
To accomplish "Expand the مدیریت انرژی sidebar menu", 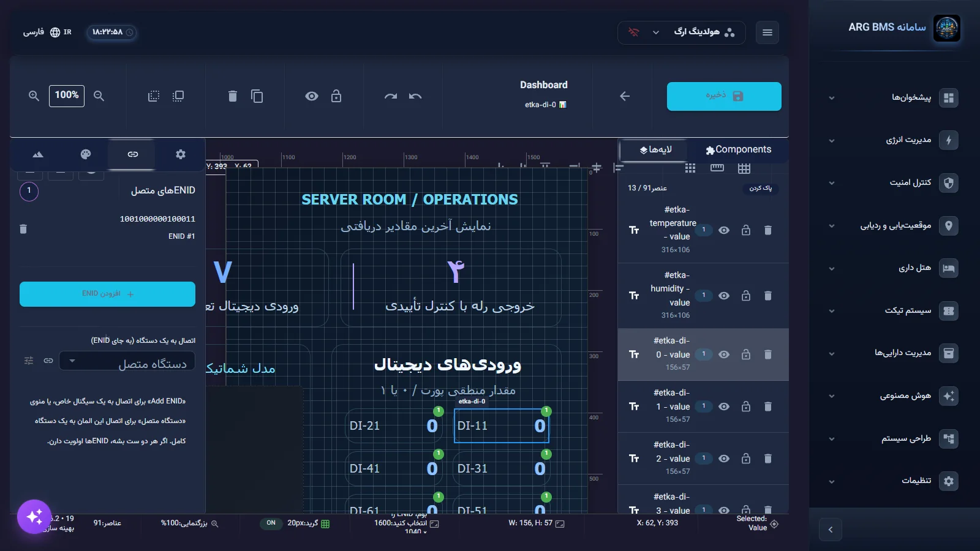I will click(x=892, y=140).
